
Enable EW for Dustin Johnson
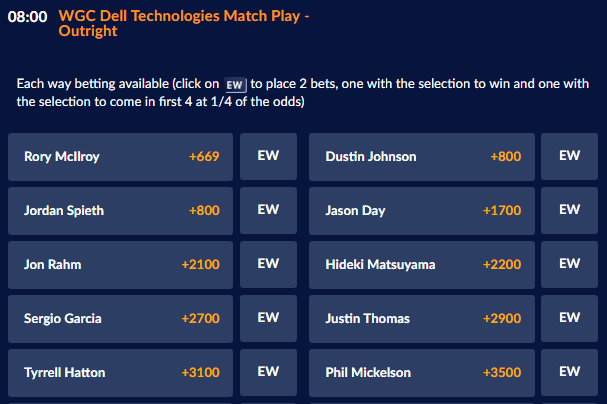point(569,156)
